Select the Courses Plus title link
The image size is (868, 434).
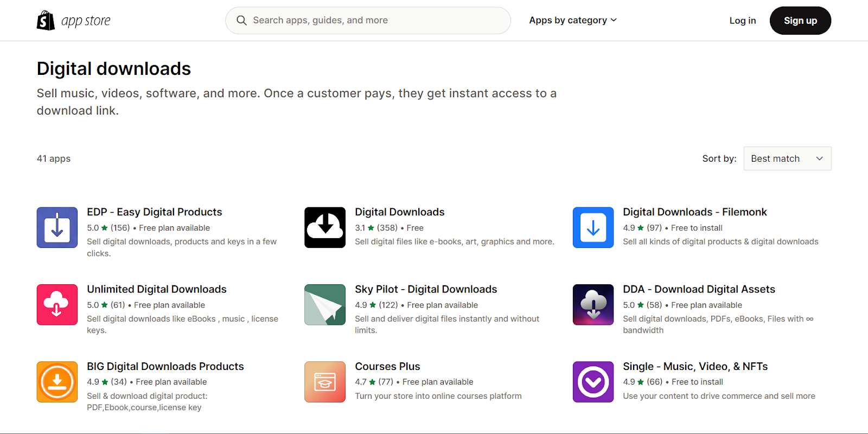tap(387, 366)
